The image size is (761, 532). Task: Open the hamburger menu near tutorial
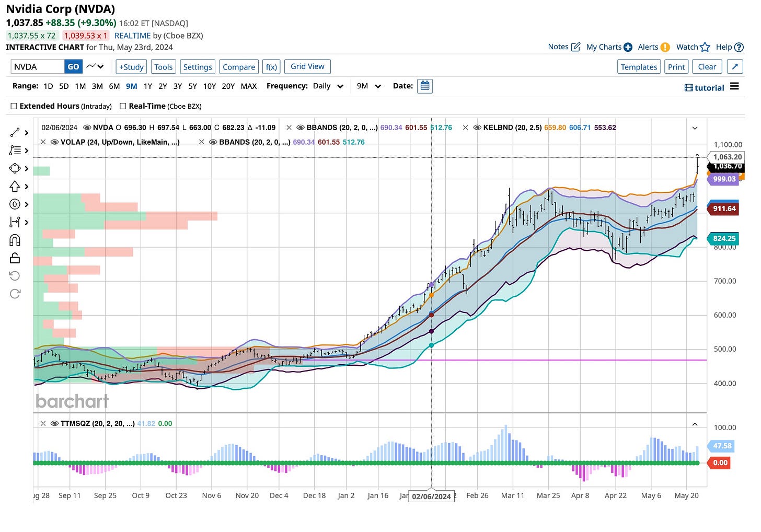tap(734, 86)
